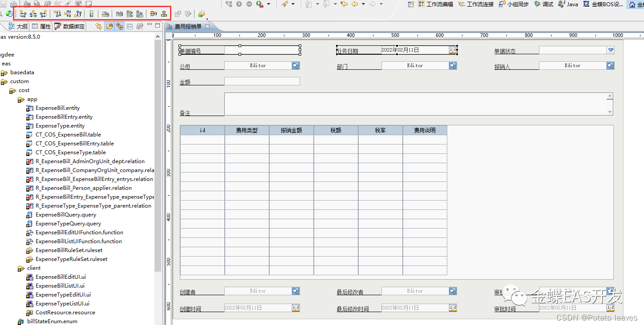Image resolution: width=644 pixels, height=325 pixels.
Task: Open the 最后修改时间 date picker button
Action: (x=453, y=308)
